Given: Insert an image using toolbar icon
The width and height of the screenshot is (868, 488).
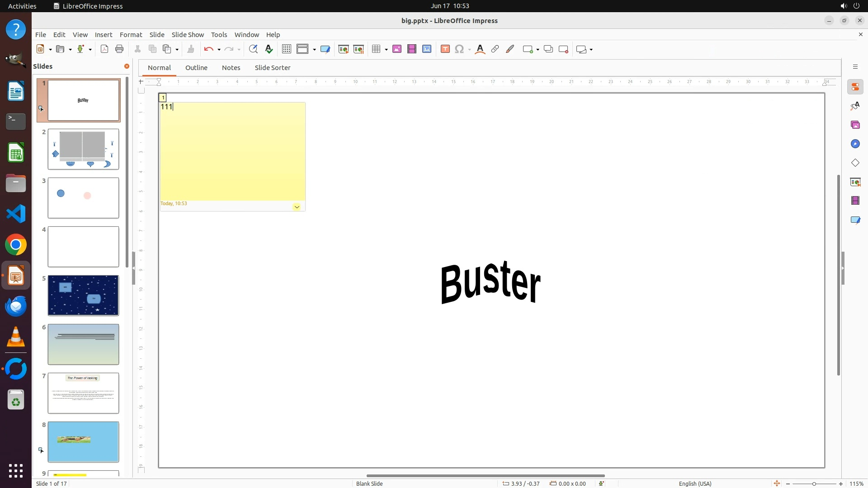Looking at the screenshot, I should (x=397, y=49).
